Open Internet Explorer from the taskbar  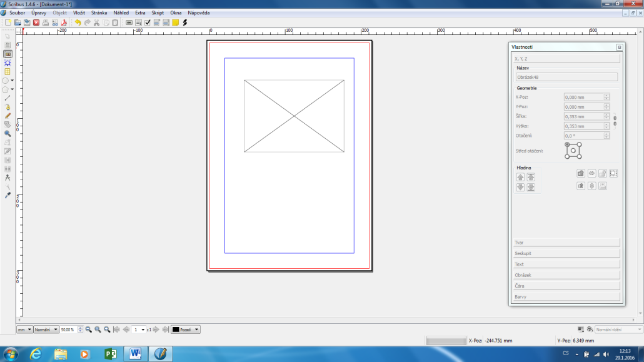pos(36,354)
